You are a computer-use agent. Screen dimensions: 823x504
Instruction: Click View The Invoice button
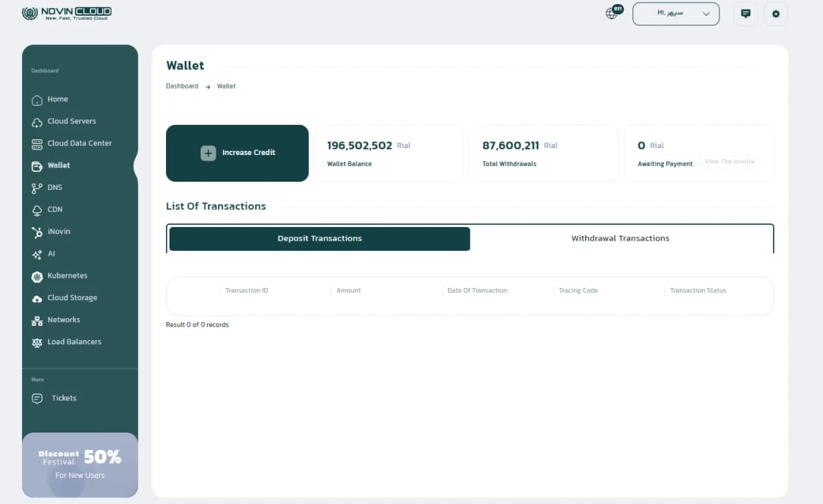tap(730, 162)
